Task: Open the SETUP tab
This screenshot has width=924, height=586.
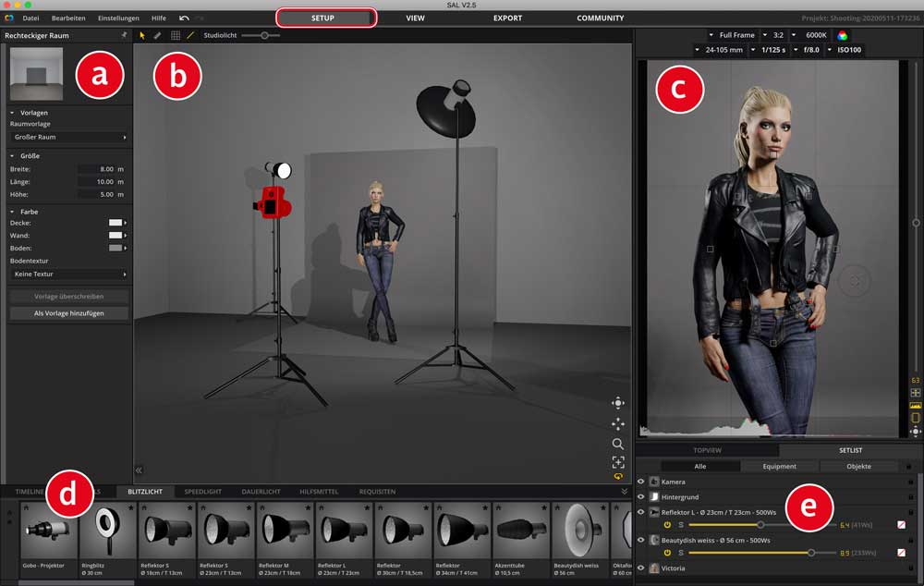Action: pos(322,18)
